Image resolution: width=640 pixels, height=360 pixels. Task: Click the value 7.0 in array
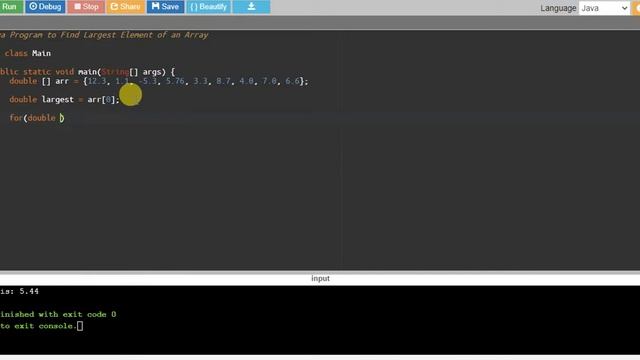pyautogui.click(x=269, y=81)
